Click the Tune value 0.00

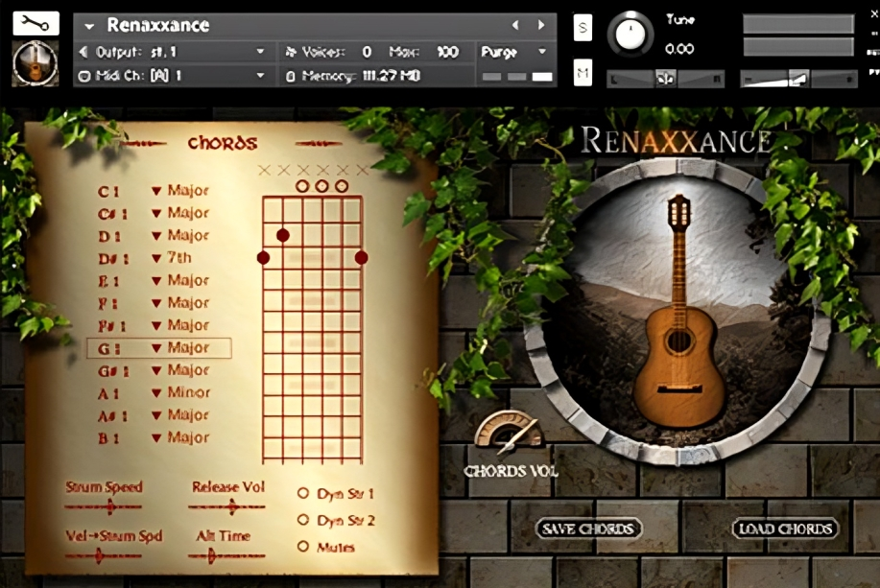point(679,49)
